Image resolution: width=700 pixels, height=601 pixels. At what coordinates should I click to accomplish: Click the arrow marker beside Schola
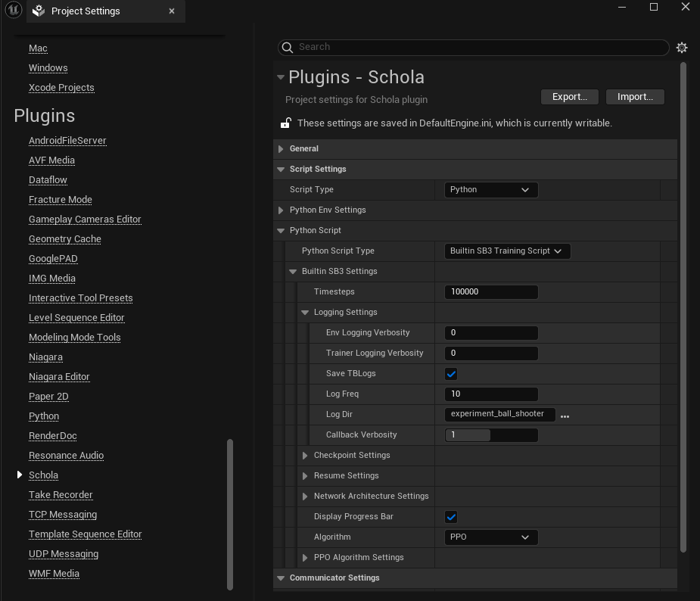coord(20,475)
